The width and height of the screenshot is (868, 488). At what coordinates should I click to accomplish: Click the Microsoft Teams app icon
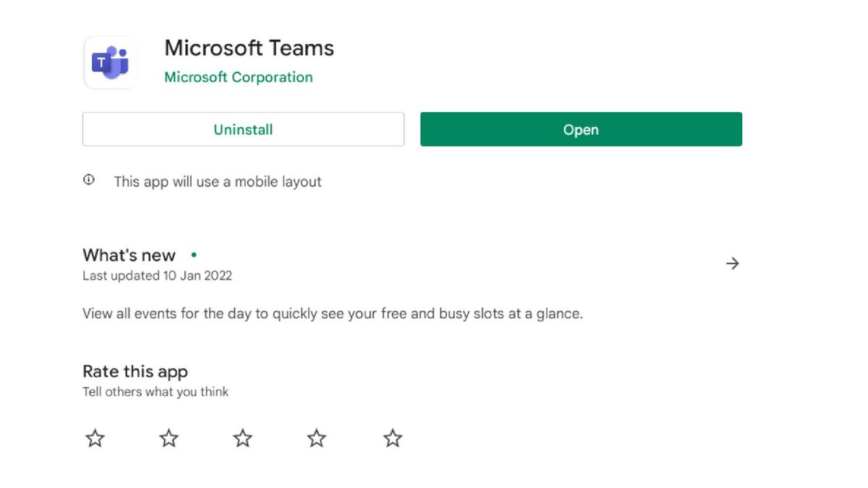[110, 61]
